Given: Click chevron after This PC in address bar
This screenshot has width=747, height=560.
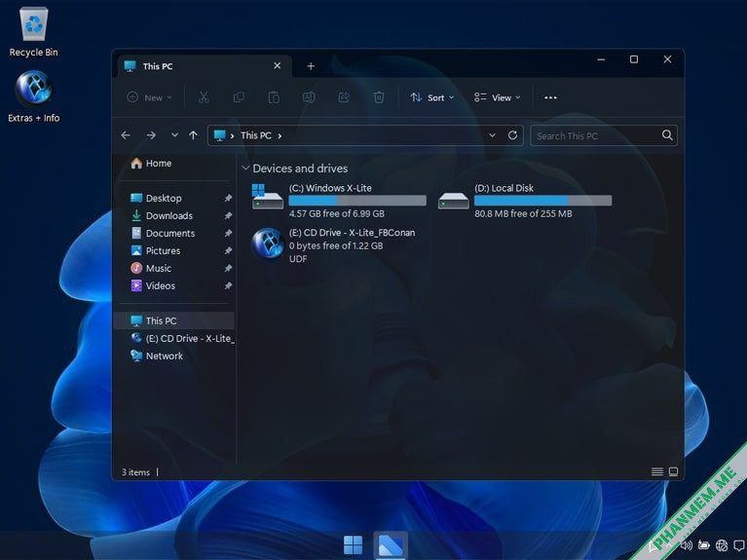Looking at the screenshot, I should (x=280, y=135).
